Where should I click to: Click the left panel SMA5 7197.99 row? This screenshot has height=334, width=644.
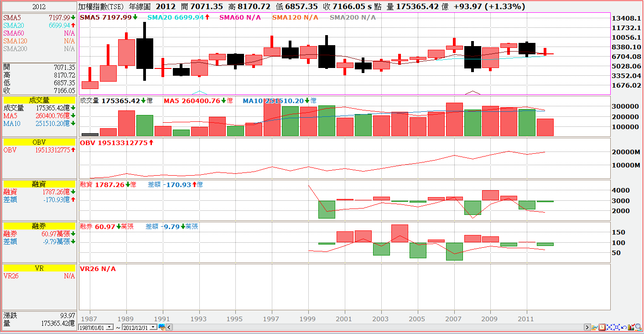(39, 17)
